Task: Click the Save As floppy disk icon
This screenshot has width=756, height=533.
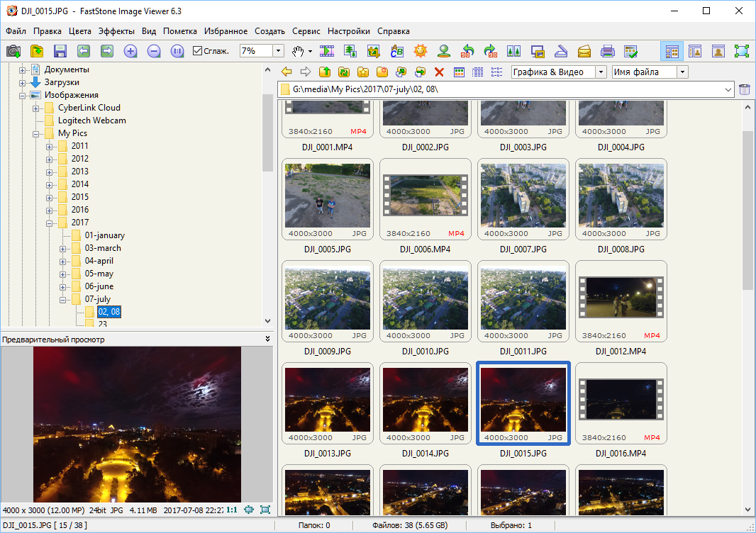Action: click(x=60, y=51)
